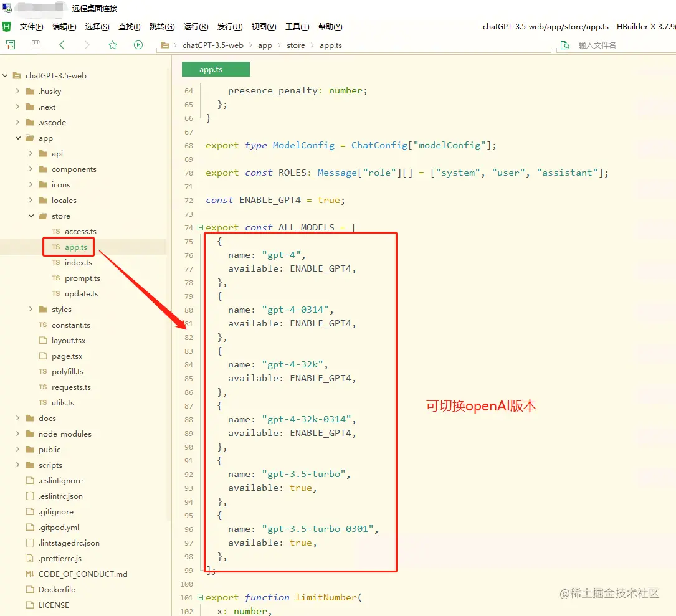Open the 选择(S) menu

click(97, 27)
